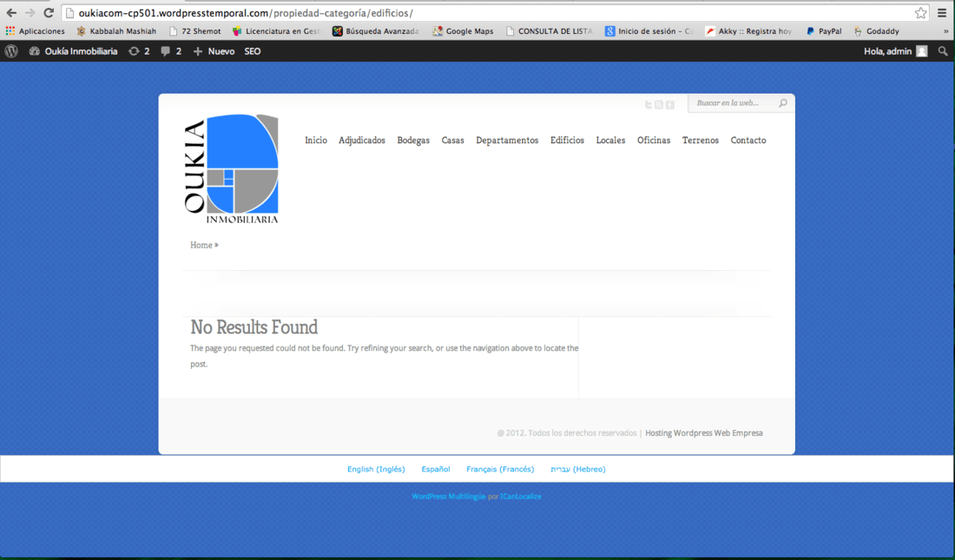The width and height of the screenshot is (955, 560).
Task: Open the Inicio de sesión bookmark
Action: 649,31
